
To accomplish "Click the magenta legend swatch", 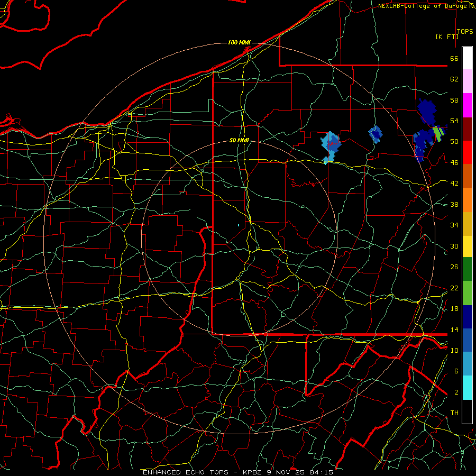I will [x=467, y=105].
